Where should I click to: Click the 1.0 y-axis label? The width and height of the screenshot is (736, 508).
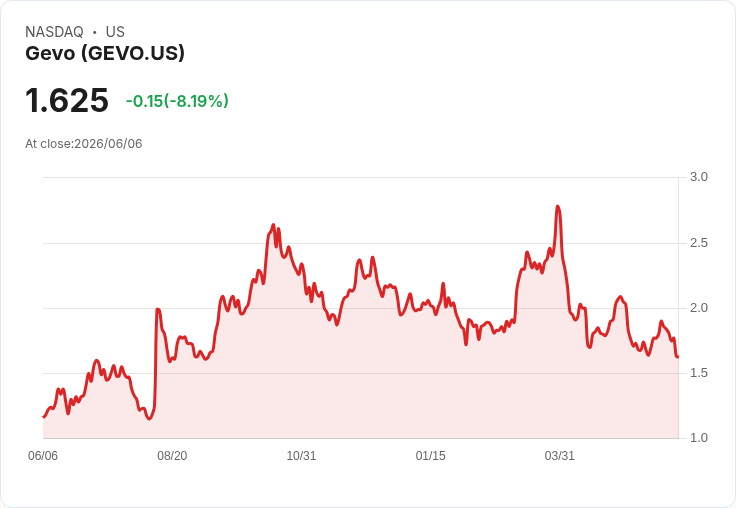[698, 438]
